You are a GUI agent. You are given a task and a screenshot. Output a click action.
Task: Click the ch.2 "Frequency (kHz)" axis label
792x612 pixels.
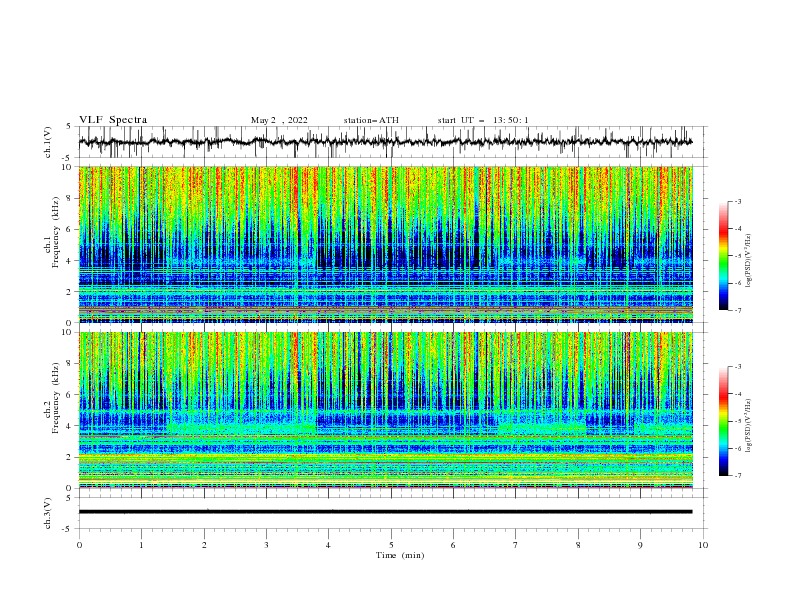click(x=56, y=398)
